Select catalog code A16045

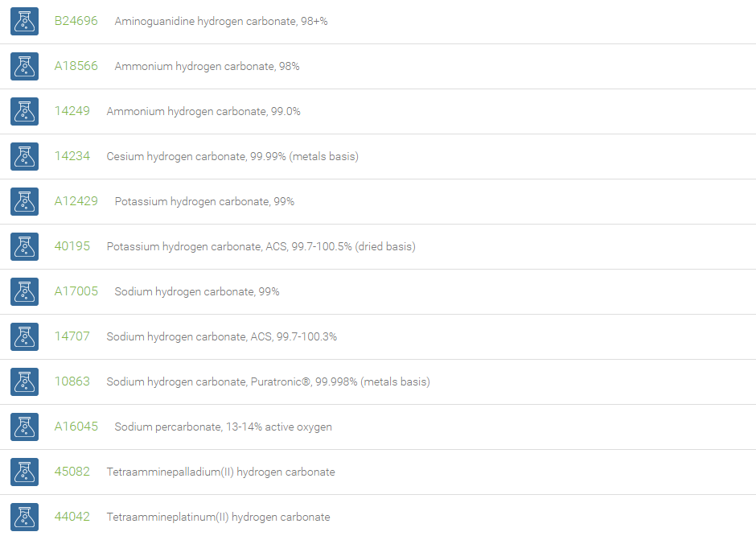click(76, 427)
